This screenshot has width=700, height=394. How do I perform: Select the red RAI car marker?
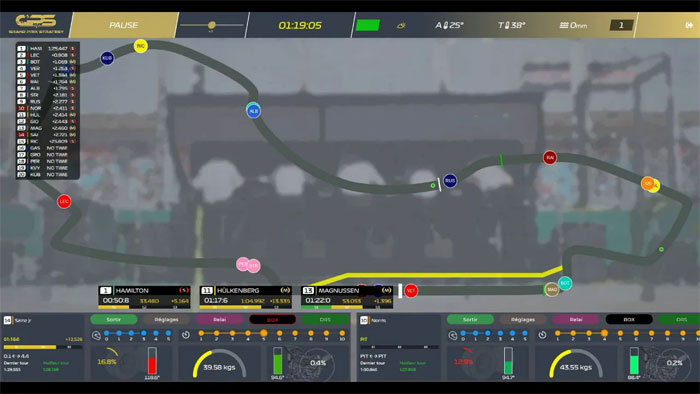tap(550, 158)
